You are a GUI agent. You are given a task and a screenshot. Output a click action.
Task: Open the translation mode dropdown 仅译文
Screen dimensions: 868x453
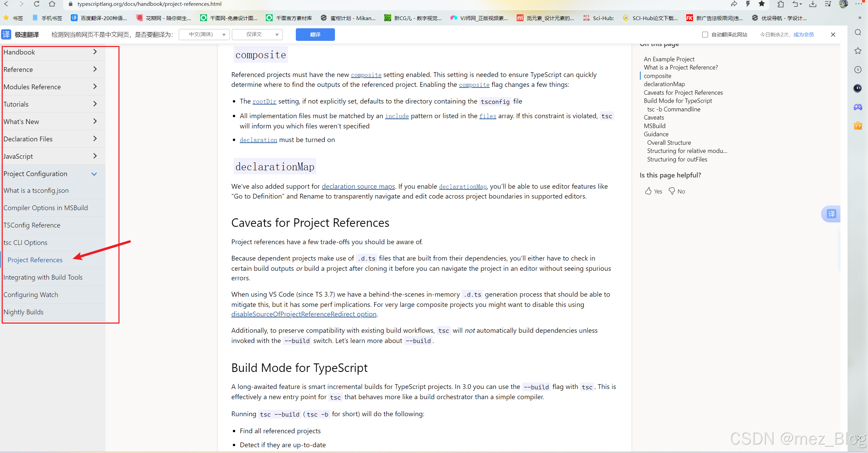pyautogui.click(x=257, y=34)
